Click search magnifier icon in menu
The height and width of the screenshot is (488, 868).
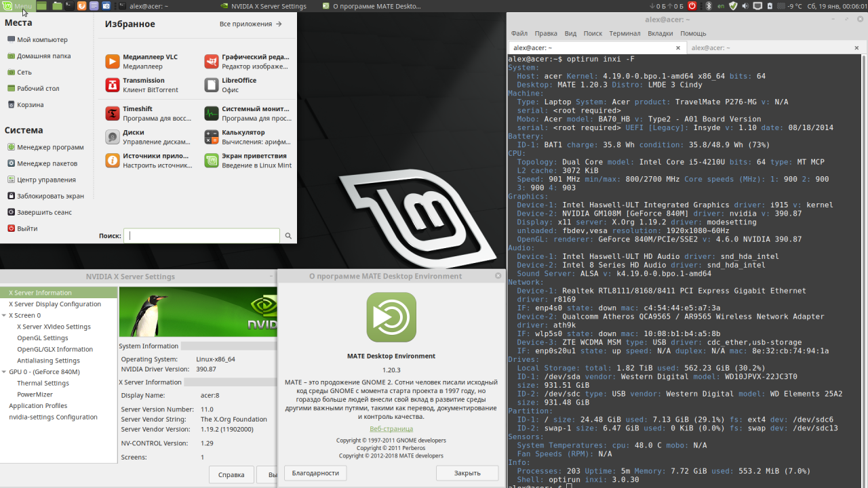[x=288, y=236]
